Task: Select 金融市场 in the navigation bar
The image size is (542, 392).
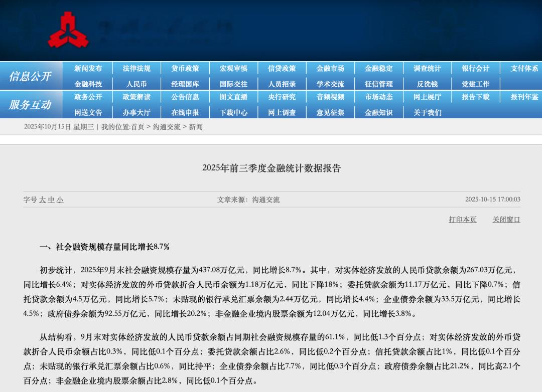Action: click(330, 69)
